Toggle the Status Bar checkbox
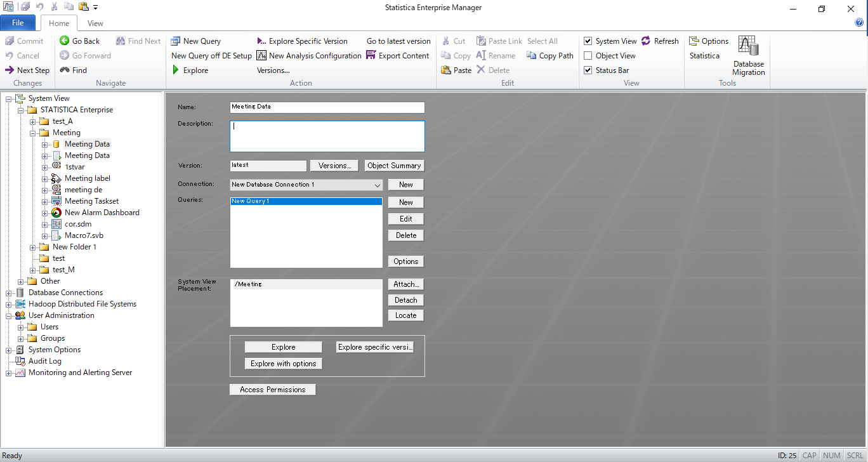 [x=588, y=70]
